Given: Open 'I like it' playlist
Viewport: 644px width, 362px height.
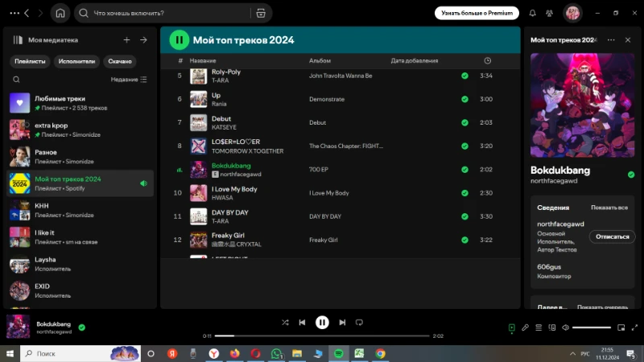Looking at the screenshot, I should 80,237.
